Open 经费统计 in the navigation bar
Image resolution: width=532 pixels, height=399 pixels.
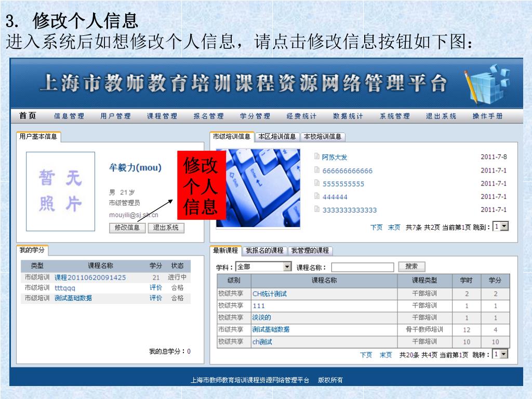[301, 116]
